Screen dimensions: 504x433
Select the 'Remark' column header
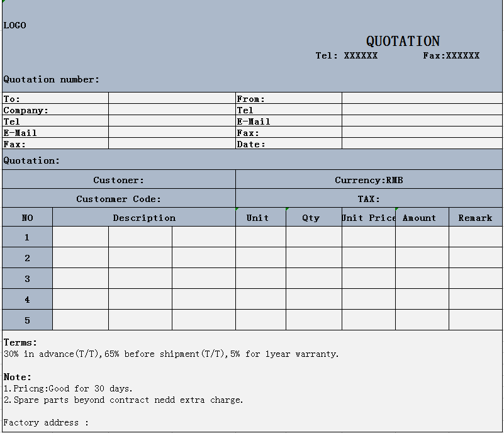[476, 217]
